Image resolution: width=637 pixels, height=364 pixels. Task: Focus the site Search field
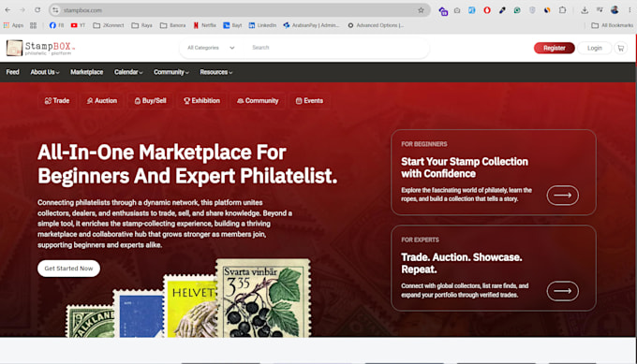coord(337,48)
